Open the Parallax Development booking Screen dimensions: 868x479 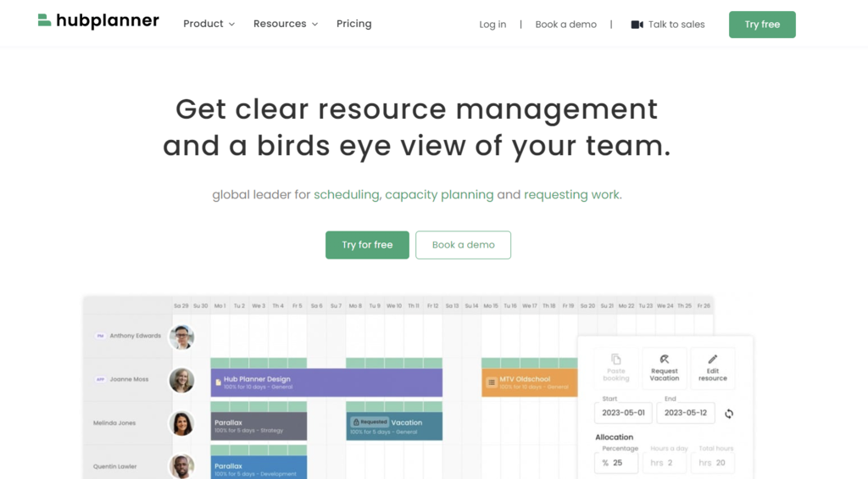pyautogui.click(x=259, y=468)
